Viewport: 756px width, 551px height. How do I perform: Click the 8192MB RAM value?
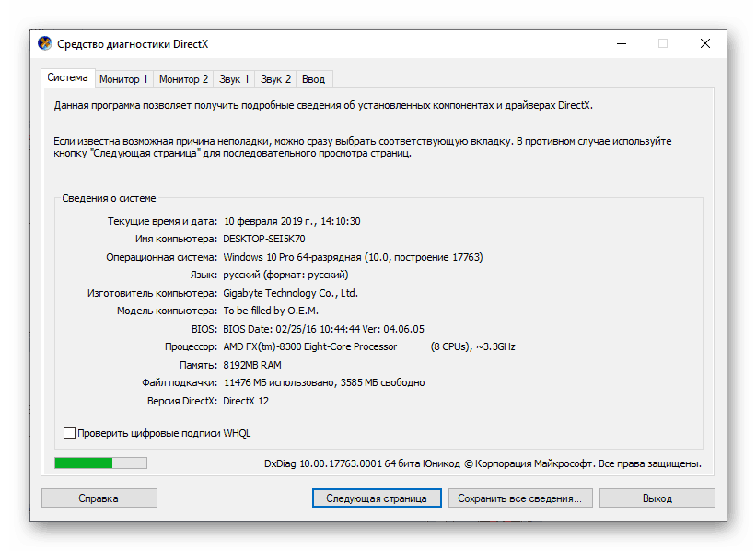(x=252, y=365)
